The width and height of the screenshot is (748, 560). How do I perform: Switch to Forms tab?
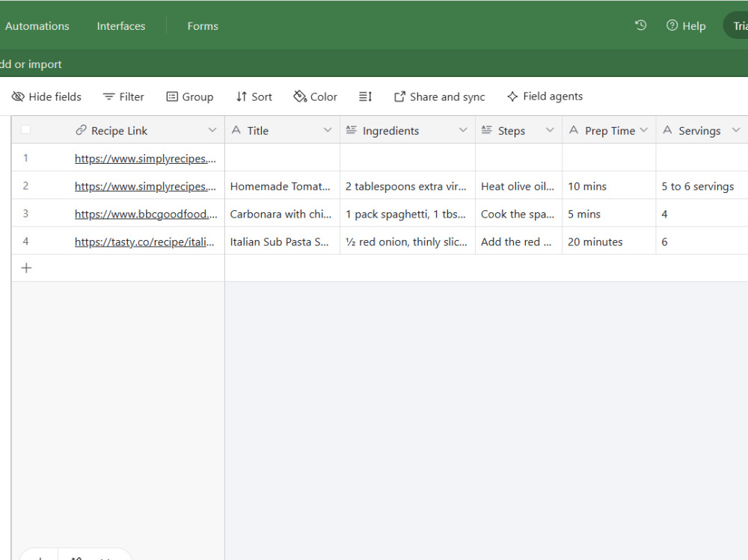(203, 26)
